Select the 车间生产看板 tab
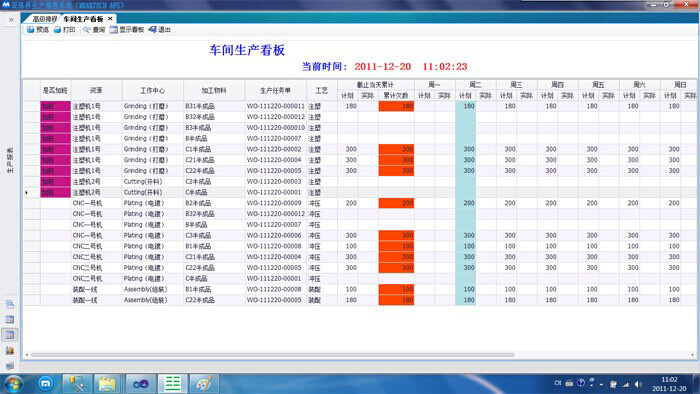 pos(83,19)
